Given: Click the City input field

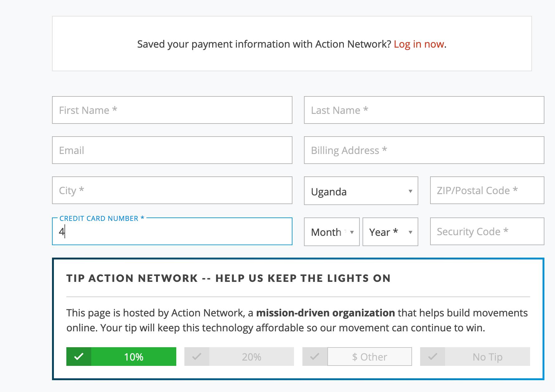Looking at the screenshot, I should click(172, 190).
